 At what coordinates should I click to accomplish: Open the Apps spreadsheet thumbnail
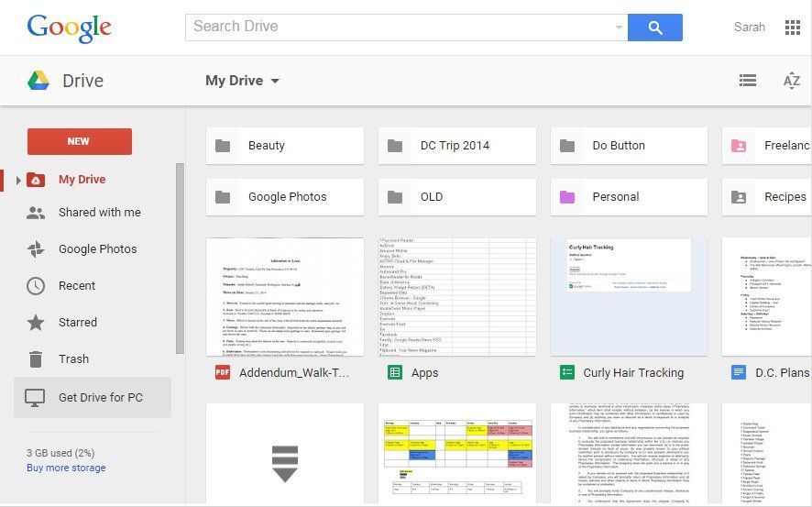click(x=457, y=297)
